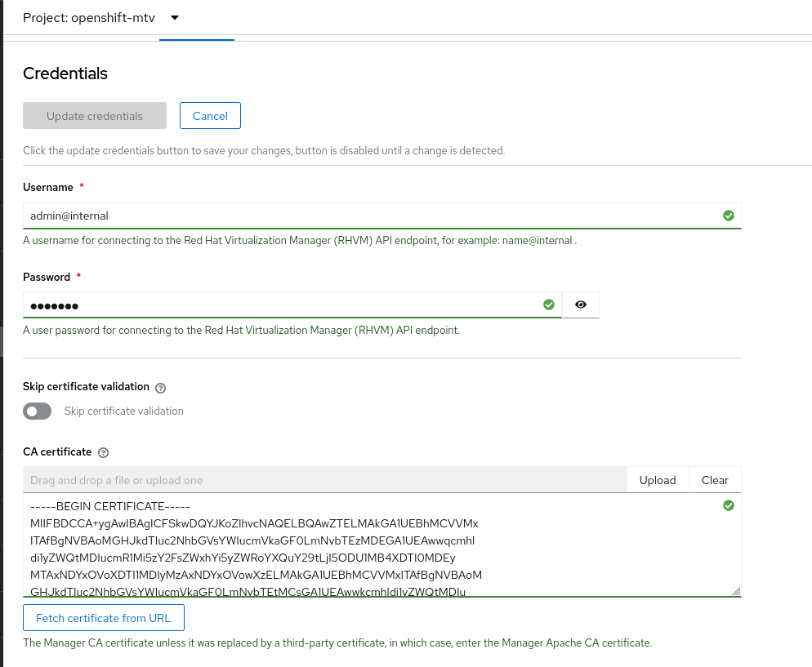Screen dimensions: 812x667
Task: Click the password valid checkmark icon
Action: [x=549, y=305]
